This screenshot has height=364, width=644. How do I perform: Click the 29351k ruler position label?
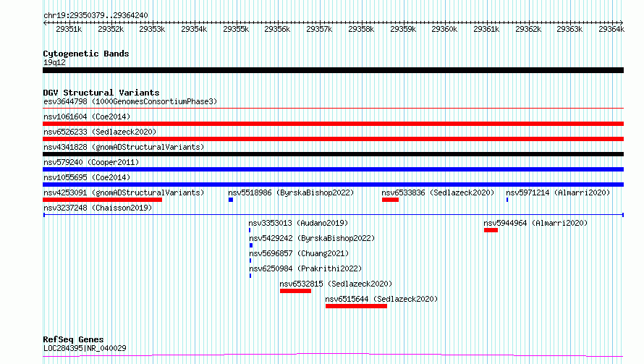coord(69,29)
